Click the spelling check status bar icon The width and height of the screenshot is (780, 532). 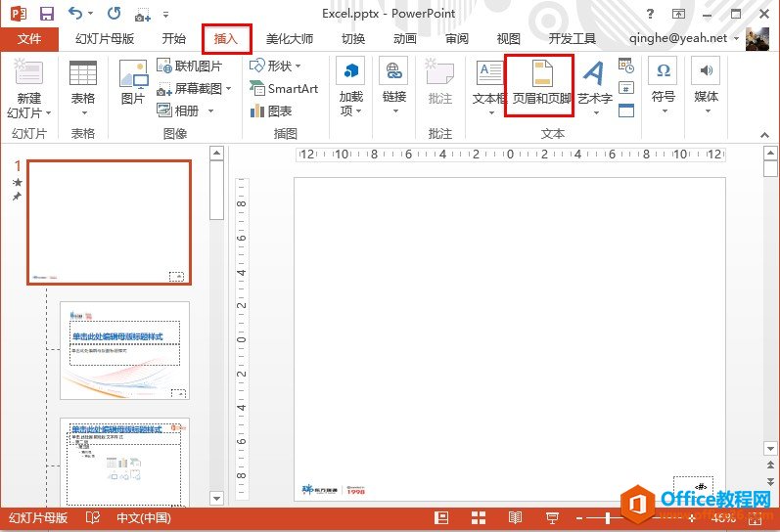click(x=93, y=518)
